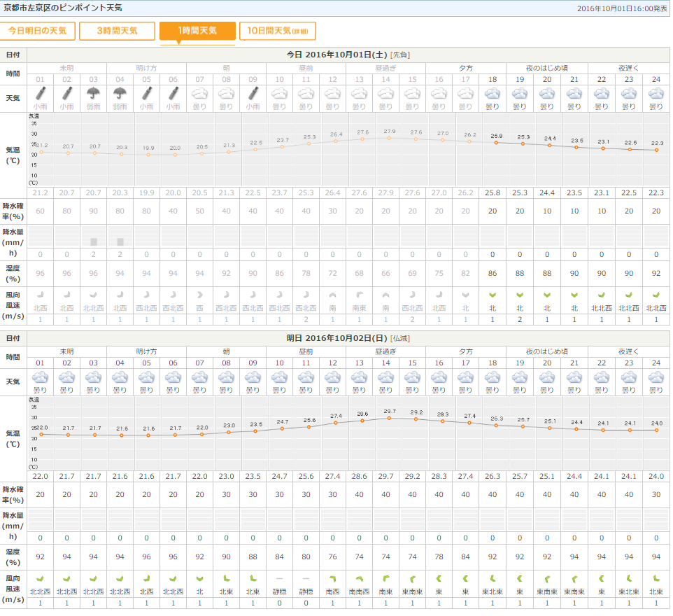Click the 京都市左京区のピンポイント天気 title

pyautogui.click(x=63, y=8)
